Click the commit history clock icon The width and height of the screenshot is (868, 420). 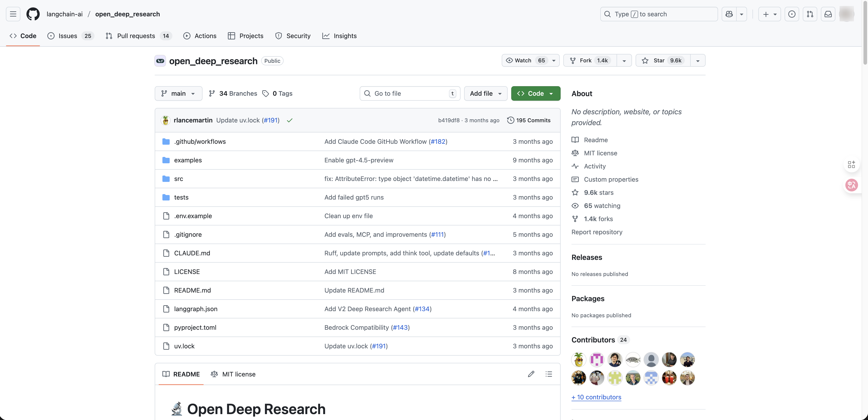click(x=511, y=120)
